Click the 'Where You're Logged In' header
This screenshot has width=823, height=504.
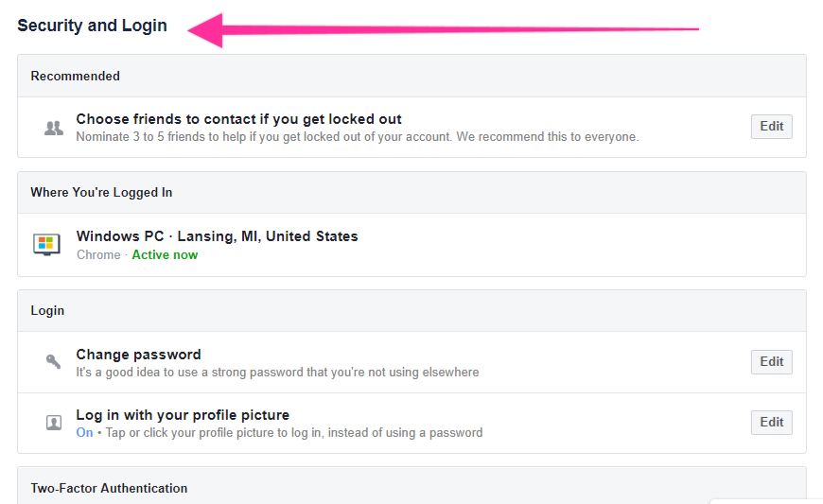point(101,193)
